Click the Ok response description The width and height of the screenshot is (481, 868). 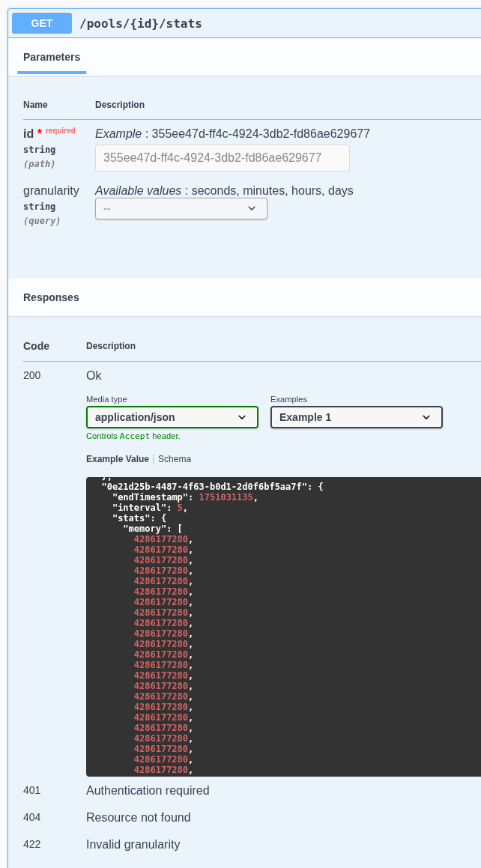click(94, 375)
